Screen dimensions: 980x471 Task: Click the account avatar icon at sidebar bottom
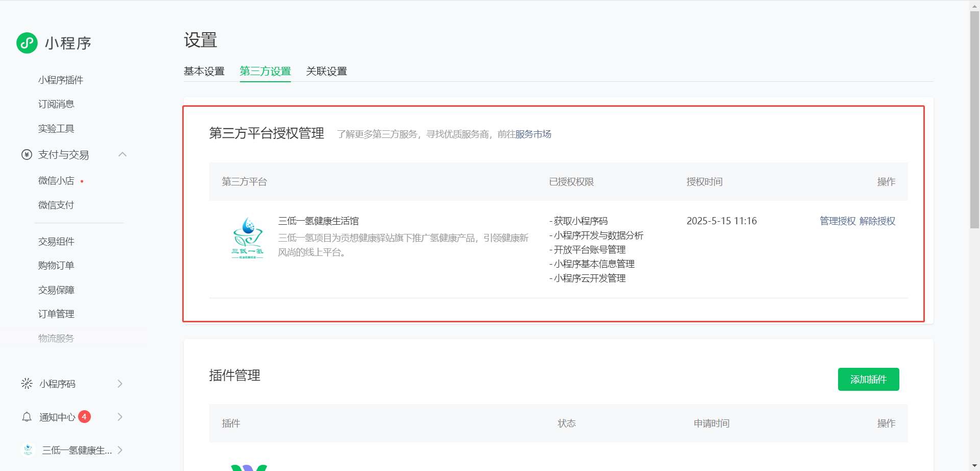pyautogui.click(x=28, y=450)
